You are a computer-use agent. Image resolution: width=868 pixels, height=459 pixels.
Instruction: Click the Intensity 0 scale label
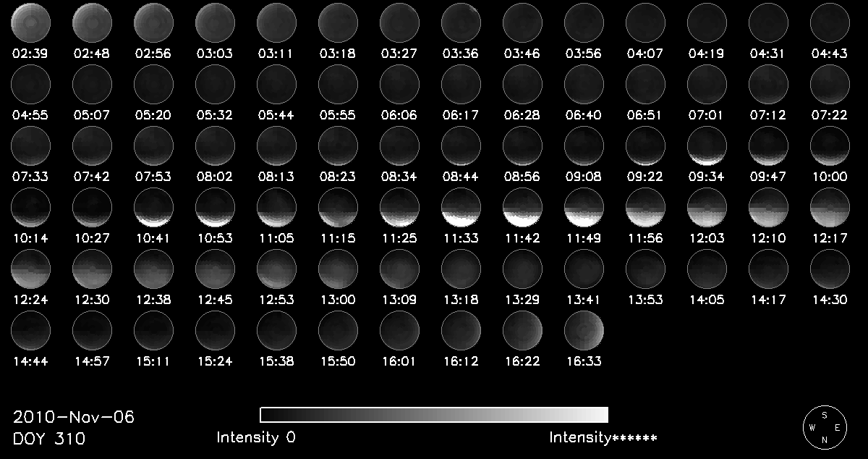(x=256, y=437)
